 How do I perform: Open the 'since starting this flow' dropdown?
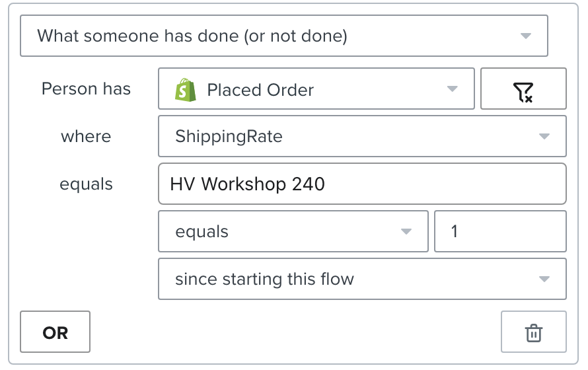[x=362, y=279]
